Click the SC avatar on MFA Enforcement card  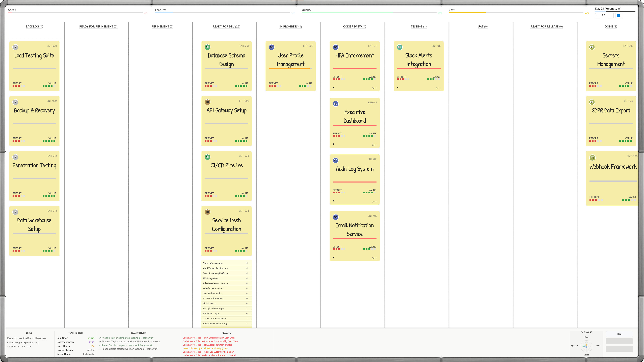pyautogui.click(x=335, y=47)
